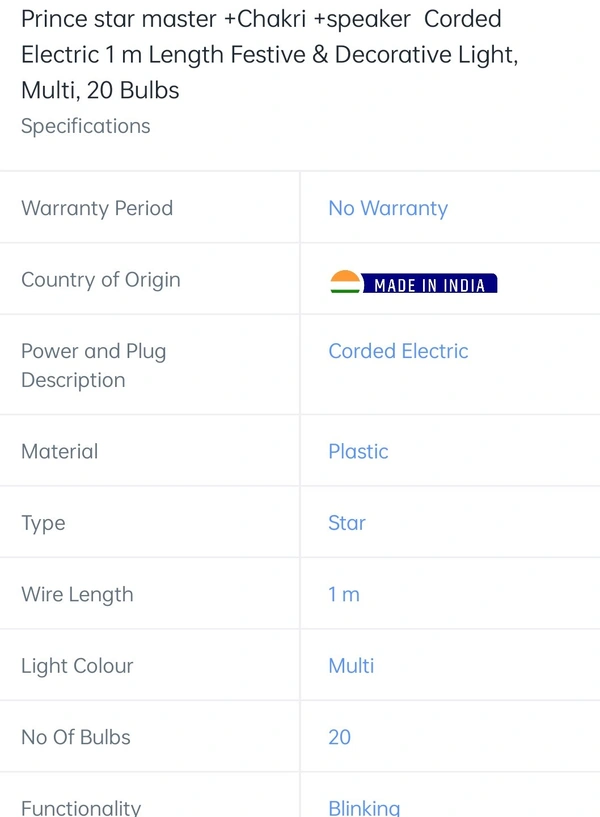Open the No Warranty link
The height and width of the screenshot is (817, 600).
(x=388, y=208)
